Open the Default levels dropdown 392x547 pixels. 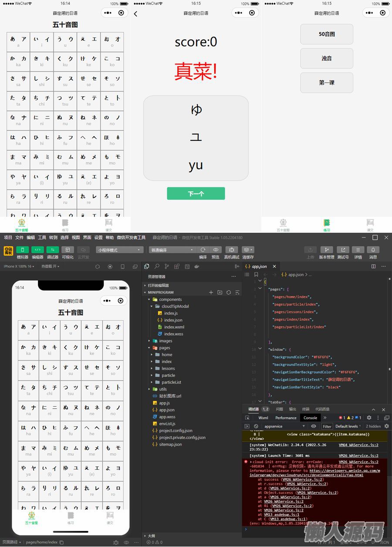(x=348, y=426)
